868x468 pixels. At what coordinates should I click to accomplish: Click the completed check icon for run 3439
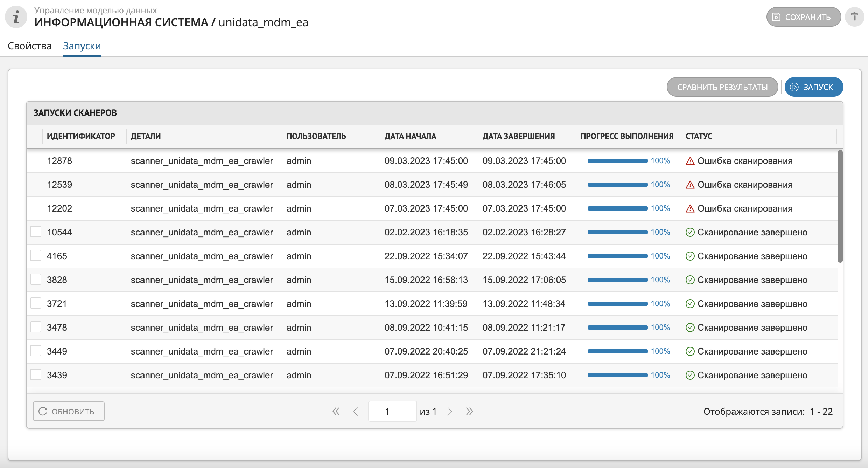pyautogui.click(x=690, y=375)
